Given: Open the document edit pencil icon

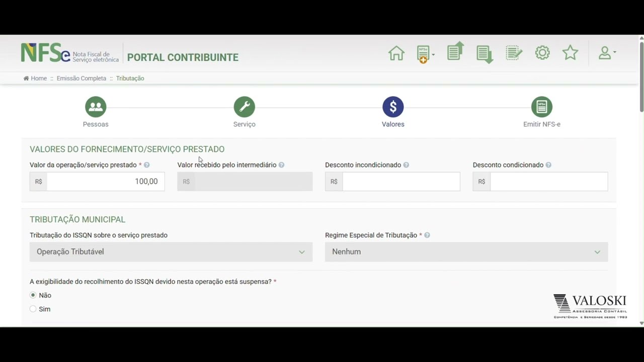Looking at the screenshot, I should click(x=514, y=53).
